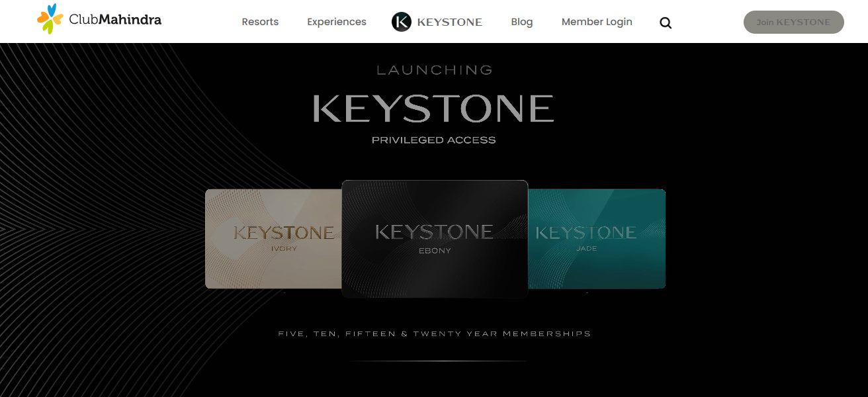Click the Join KEYSTONE button
The image size is (868, 397).
pyautogui.click(x=794, y=22)
